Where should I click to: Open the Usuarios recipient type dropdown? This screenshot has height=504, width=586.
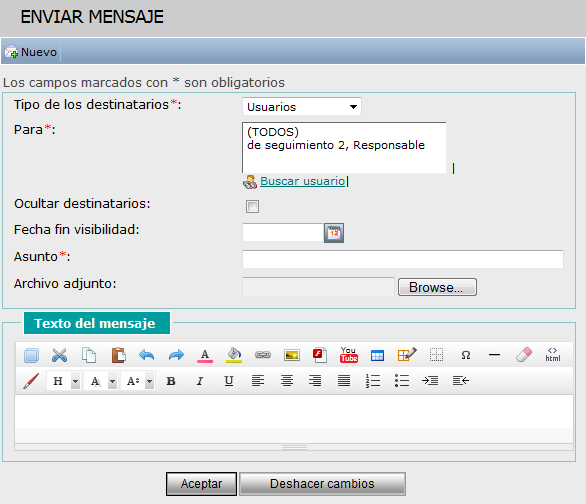(x=302, y=107)
